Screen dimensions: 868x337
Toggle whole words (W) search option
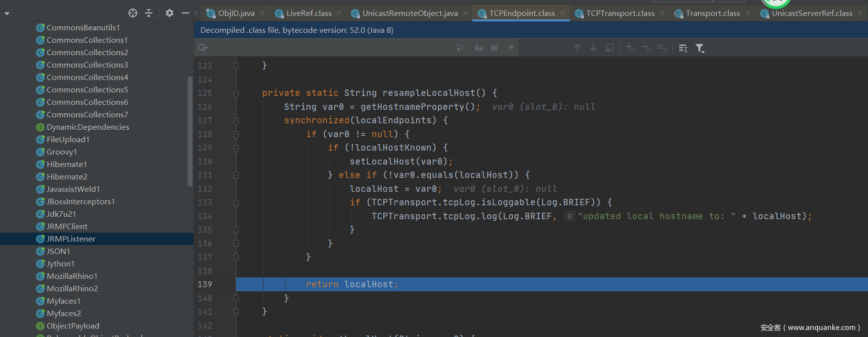[x=494, y=48]
